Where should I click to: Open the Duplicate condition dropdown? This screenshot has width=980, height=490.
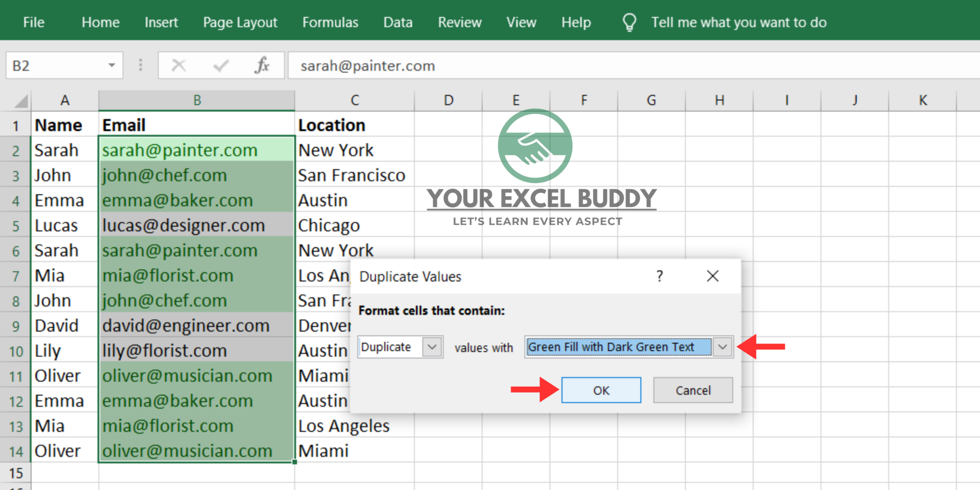coord(432,347)
